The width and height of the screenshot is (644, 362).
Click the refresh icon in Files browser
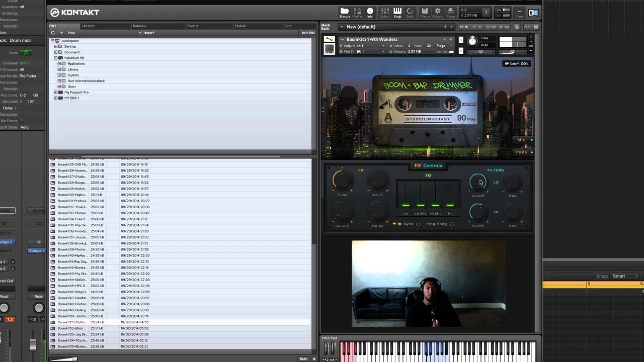tap(53, 33)
